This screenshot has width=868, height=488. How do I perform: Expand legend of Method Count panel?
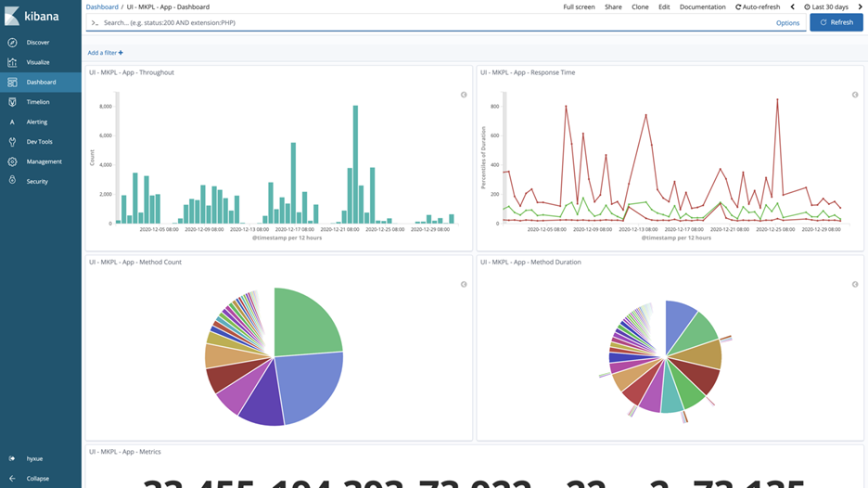point(464,285)
